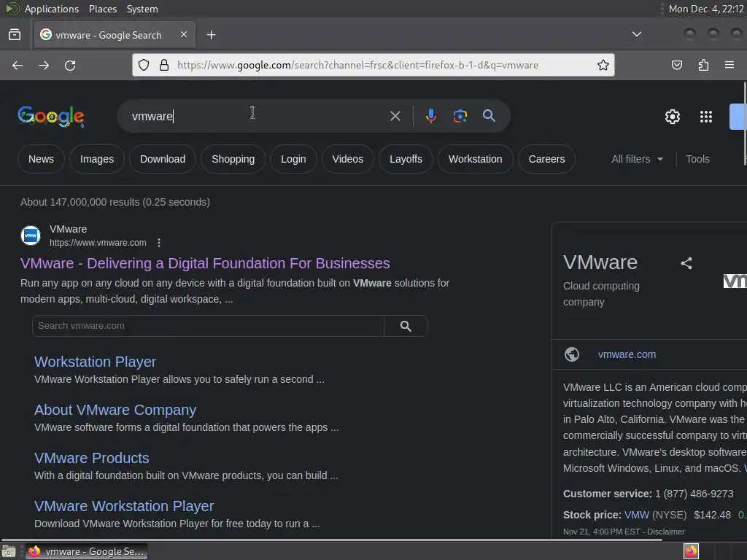The height and width of the screenshot is (560, 747).
Task: Open three-dot menu beside vmware.com result
Action: click(159, 243)
